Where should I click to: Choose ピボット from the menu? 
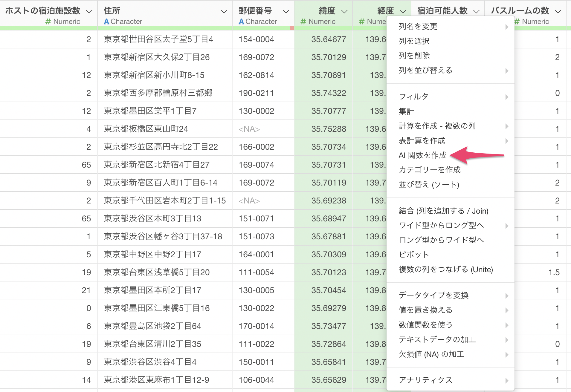(x=414, y=255)
